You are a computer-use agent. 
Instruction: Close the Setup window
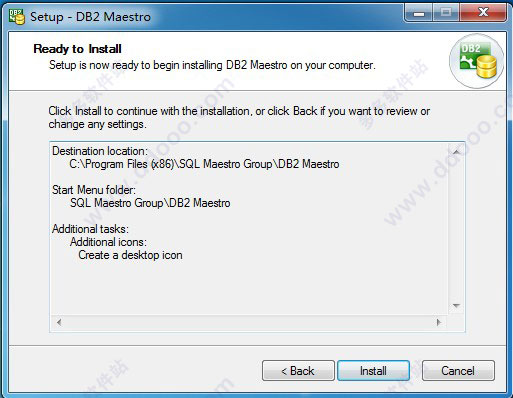tap(483, 13)
